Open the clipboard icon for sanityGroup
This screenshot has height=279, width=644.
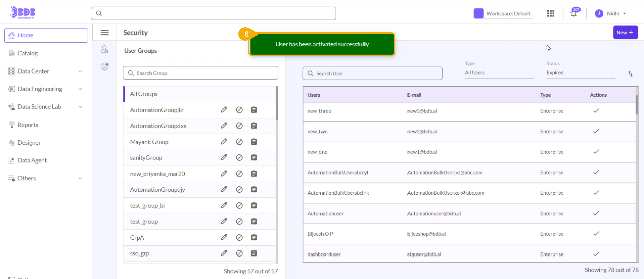click(254, 157)
